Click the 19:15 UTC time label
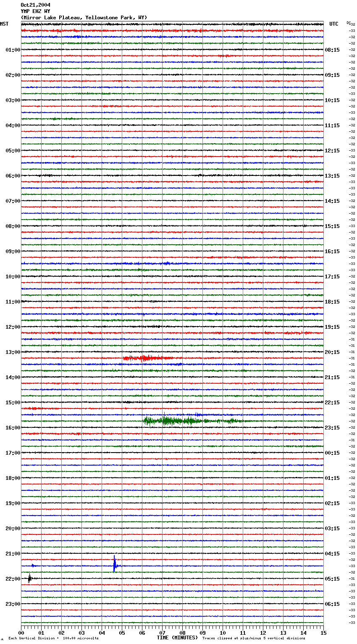The height and width of the screenshot is (644, 357). [332, 327]
